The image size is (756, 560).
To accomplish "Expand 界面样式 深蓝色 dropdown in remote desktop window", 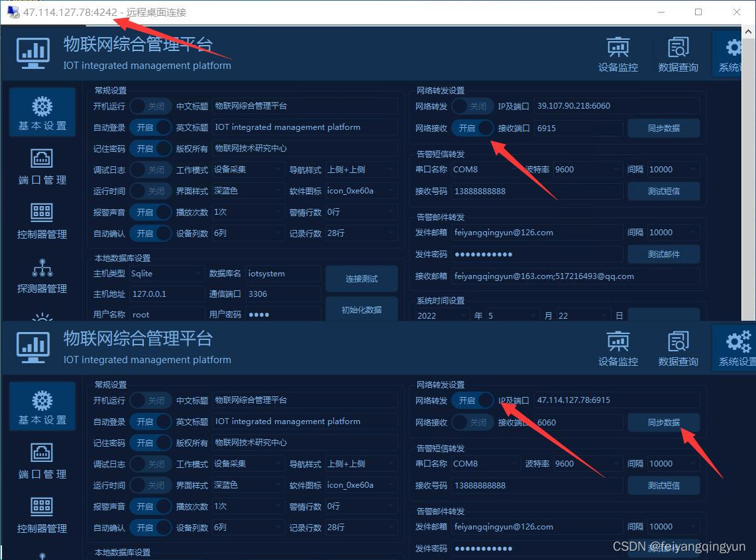I will click(248, 191).
